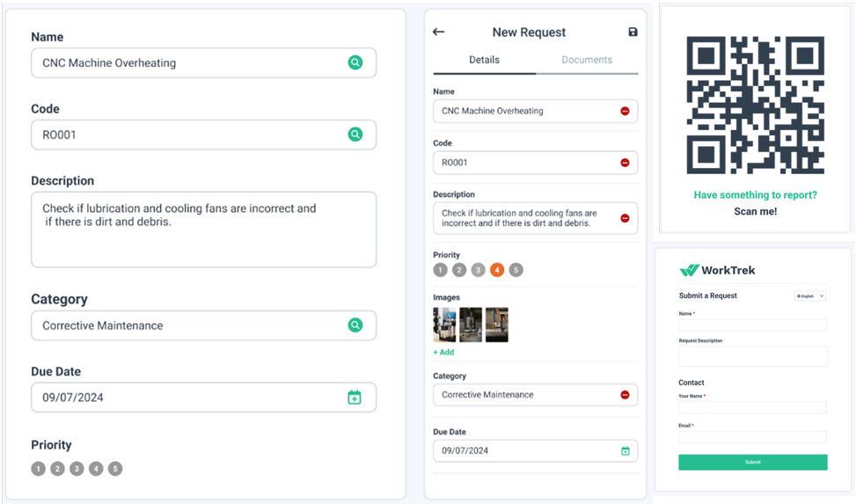Click the search icon in Category field
856x504 pixels.
coord(355,325)
